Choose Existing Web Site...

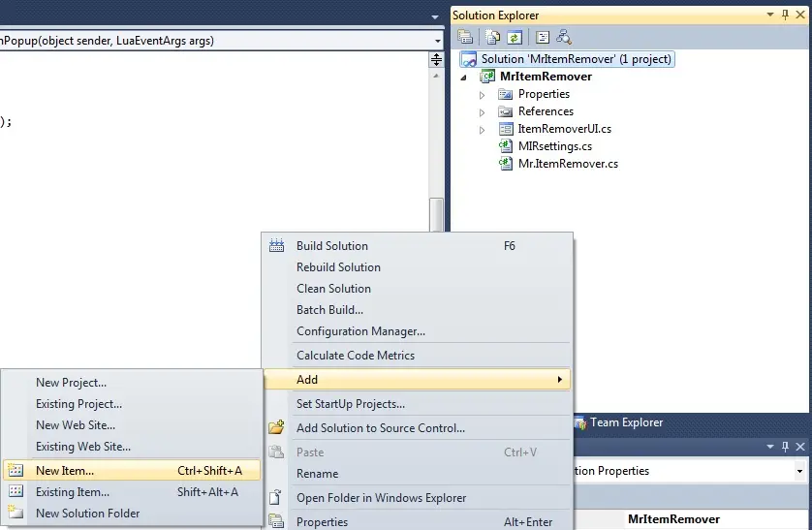pos(132,446)
